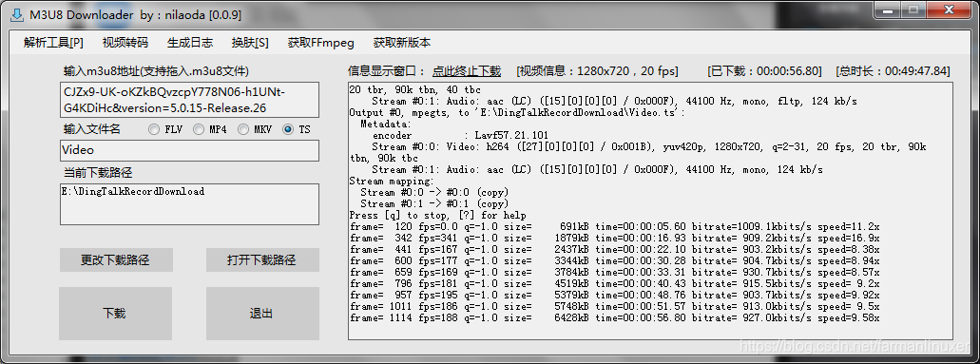Image resolution: width=980 pixels, height=364 pixels.
Task: Open the 换肤[S] menu
Action: click(250, 43)
